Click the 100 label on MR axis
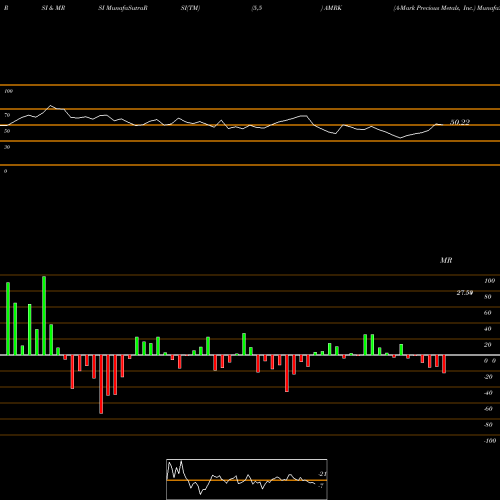 (489, 281)
